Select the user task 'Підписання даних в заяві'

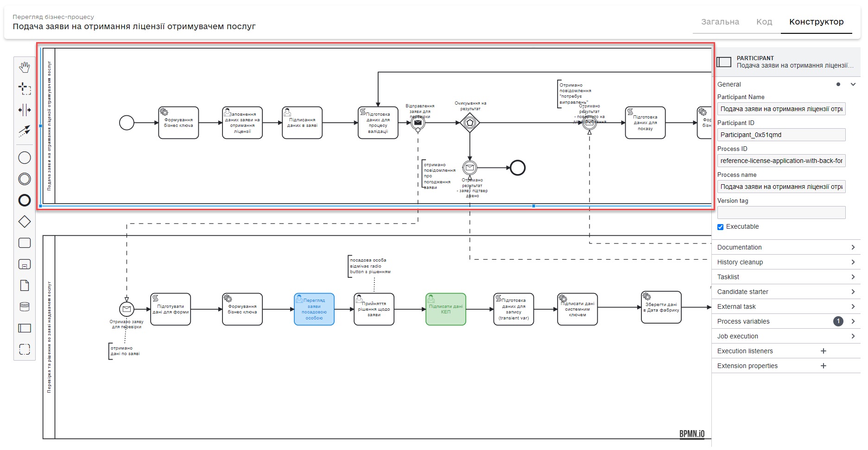click(x=302, y=123)
